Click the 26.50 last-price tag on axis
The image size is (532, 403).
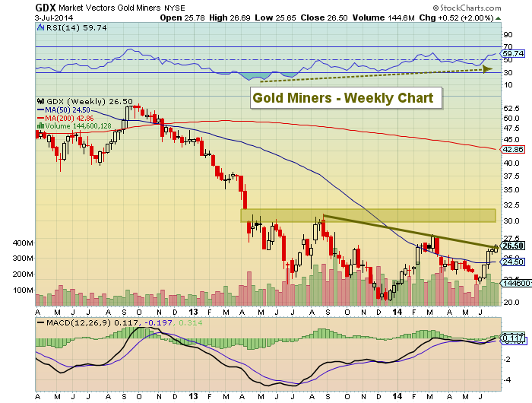(513, 246)
